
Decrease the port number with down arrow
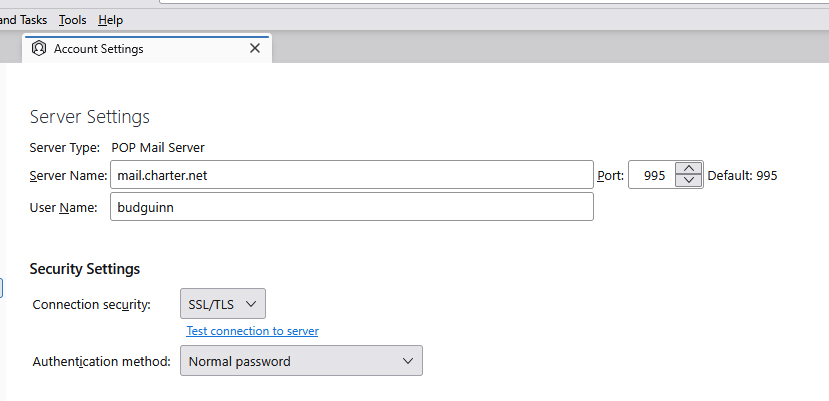[688, 180]
